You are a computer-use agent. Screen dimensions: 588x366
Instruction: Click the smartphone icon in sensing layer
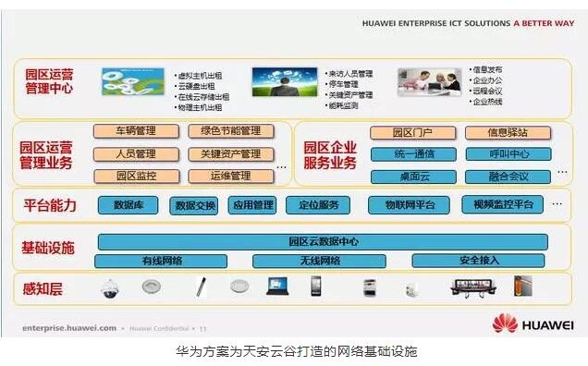316,287
